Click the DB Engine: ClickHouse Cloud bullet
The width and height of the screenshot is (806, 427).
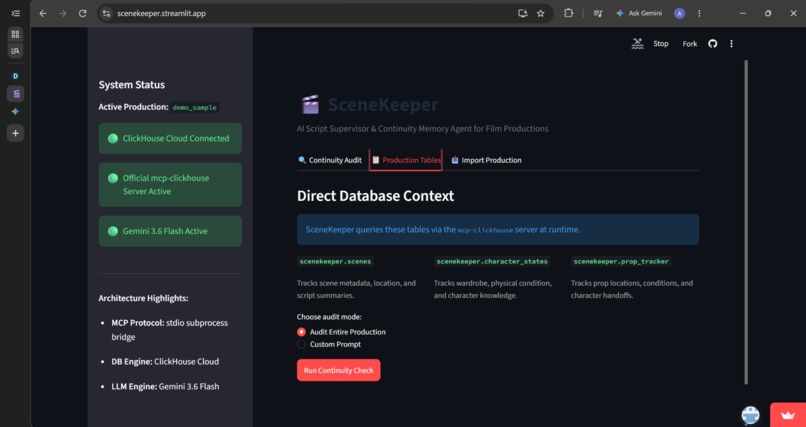165,362
